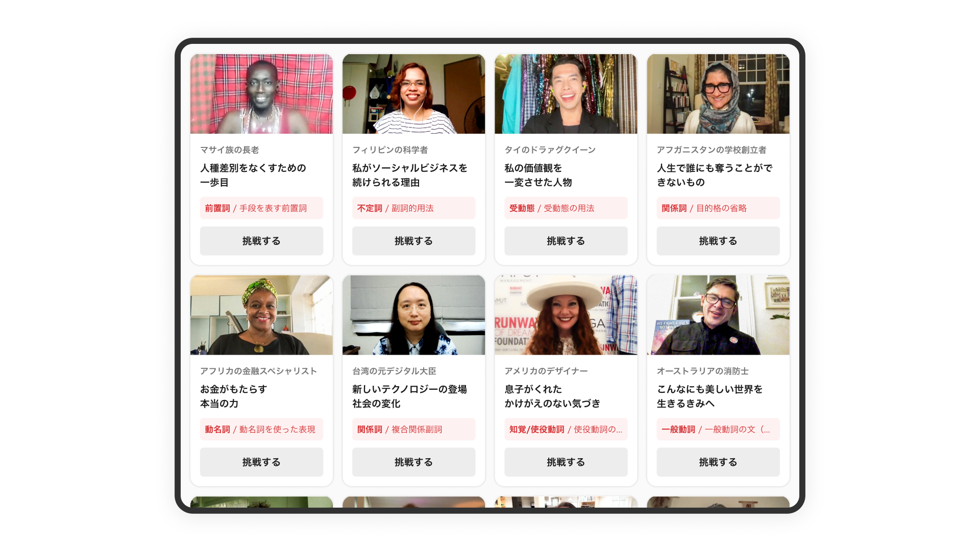Open the Philippine scientist video thumbnail
The height and width of the screenshot is (551, 980).
tap(413, 94)
